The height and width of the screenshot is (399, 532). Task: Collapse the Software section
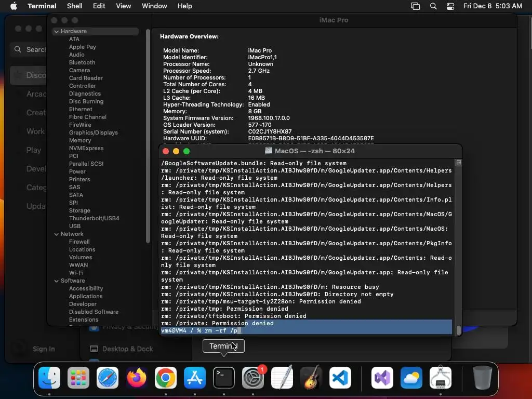(x=56, y=281)
